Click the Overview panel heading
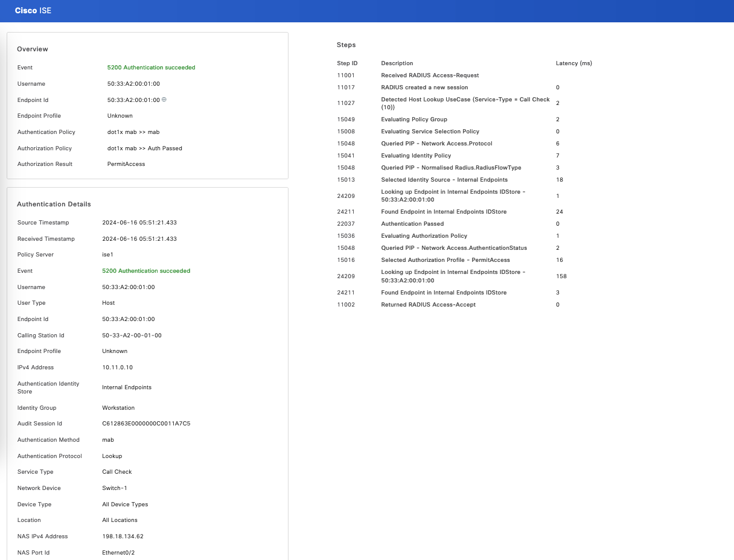Screen dimensions: 734x560 coord(33,49)
